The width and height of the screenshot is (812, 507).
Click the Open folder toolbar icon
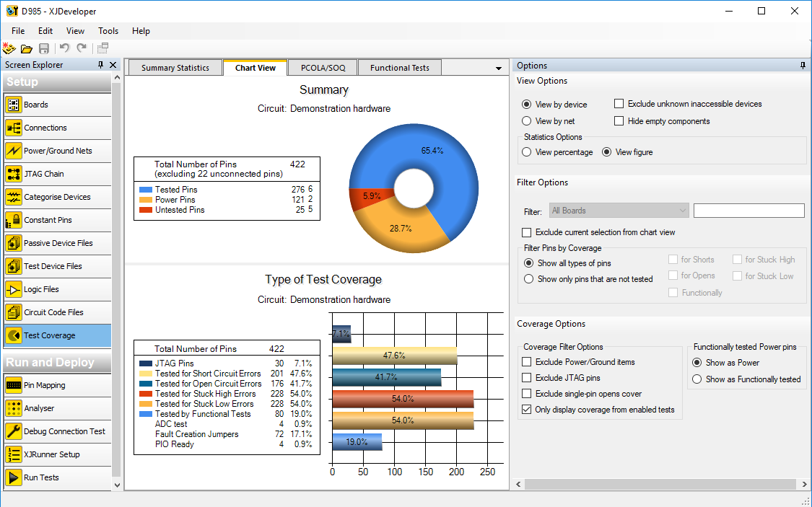(27, 48)
